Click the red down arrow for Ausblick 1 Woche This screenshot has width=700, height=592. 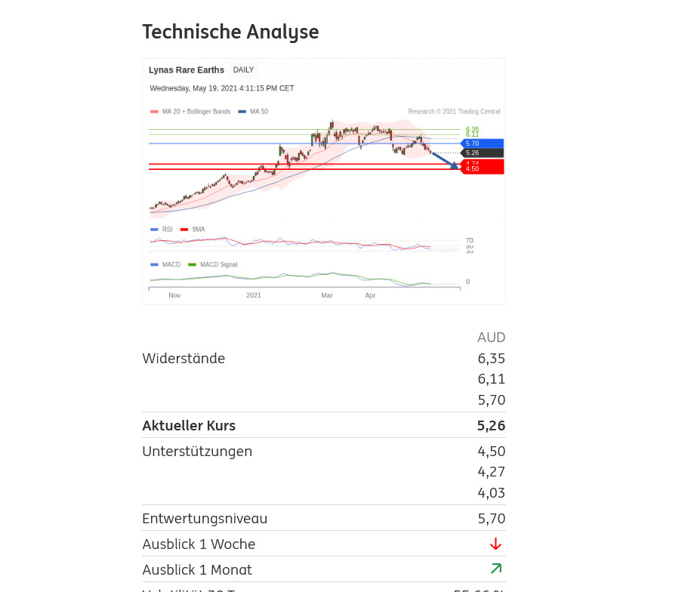495,544
